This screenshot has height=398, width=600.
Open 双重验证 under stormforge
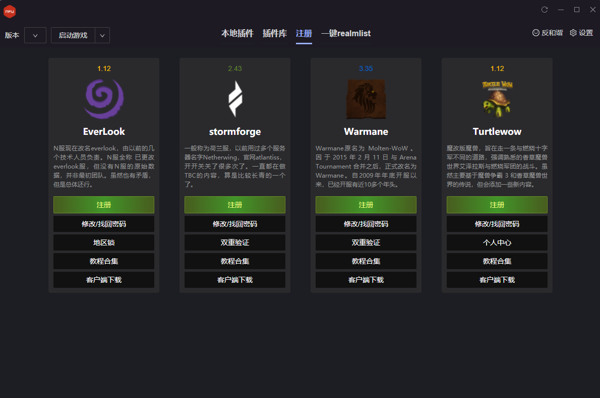(x=235, y=242)
